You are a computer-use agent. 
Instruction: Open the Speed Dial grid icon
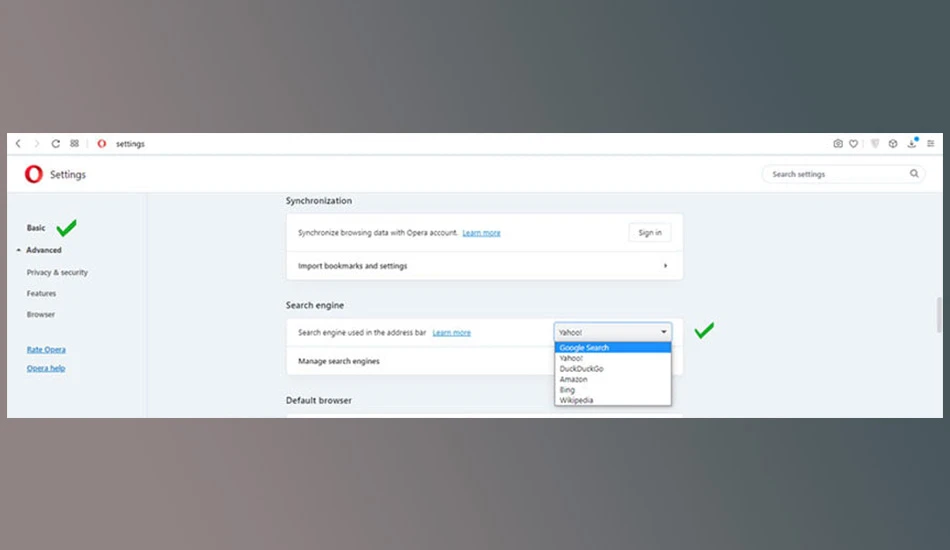75,144
